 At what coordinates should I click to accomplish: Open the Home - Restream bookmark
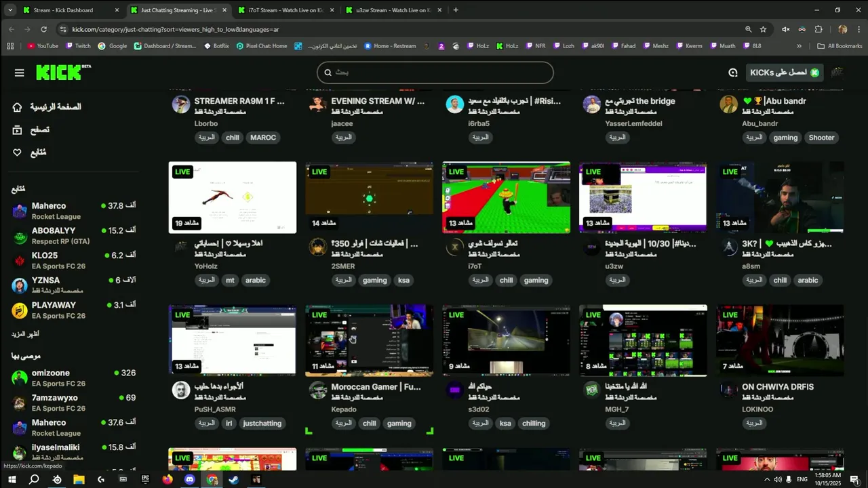tap(390, 46)
